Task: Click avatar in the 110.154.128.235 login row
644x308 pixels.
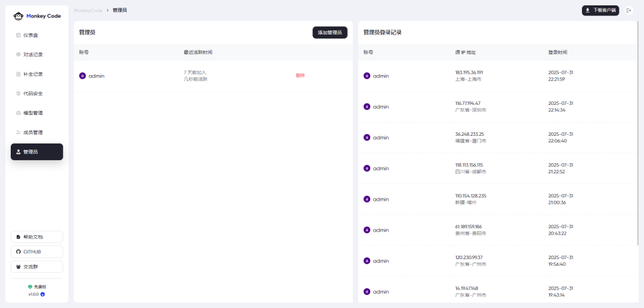Action: (367, 199)
